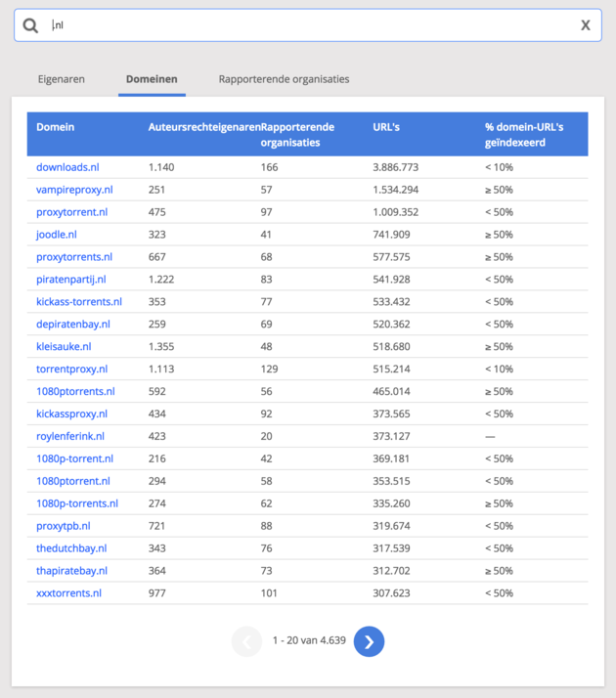This screenshot has height=698, width=616.
Task: Click the thedutchbay.nl link
Action: point(71,548)
